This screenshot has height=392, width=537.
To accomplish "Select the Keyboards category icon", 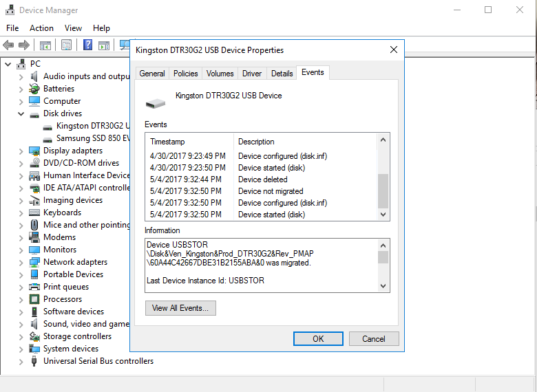I will click(34, 213).
